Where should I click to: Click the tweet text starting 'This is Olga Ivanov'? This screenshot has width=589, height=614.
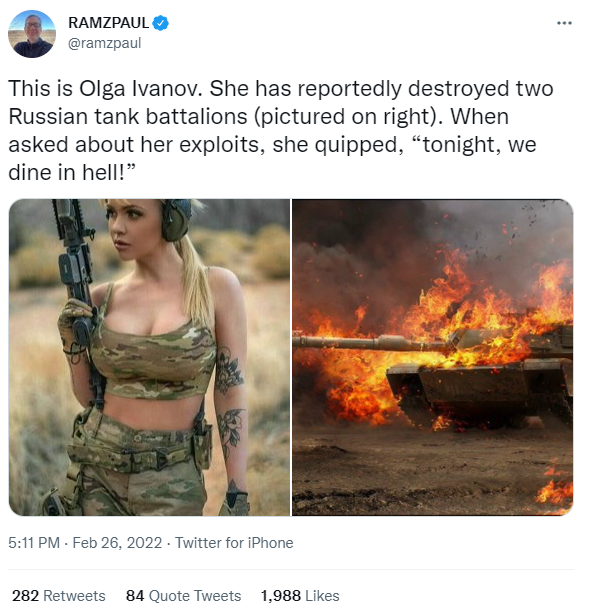tap(280, 130)
